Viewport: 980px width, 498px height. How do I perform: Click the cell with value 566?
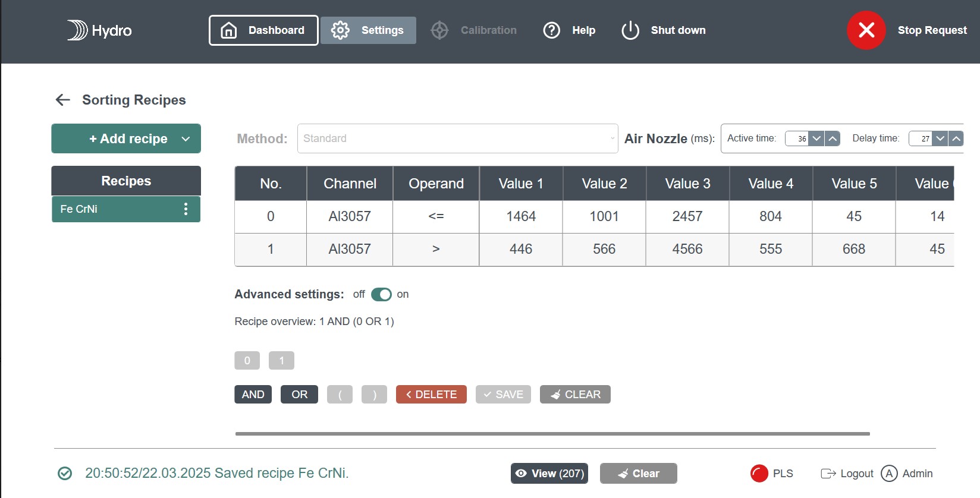[x=604, y=250]
